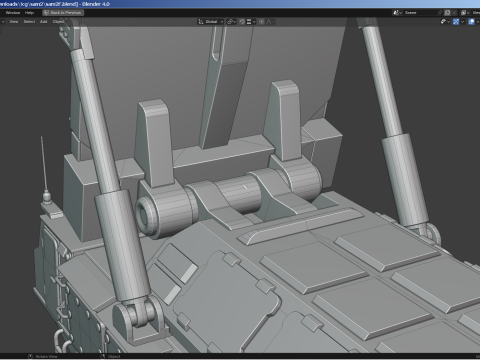480x360 pixels.
Task: Click the Object status bar hint
Action: coord(111,356)
